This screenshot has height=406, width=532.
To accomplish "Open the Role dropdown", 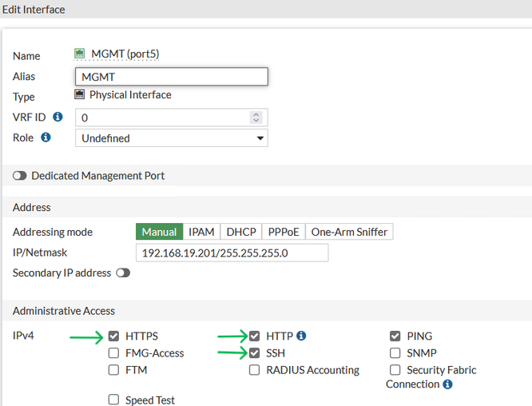I will [x=171, y=138].
